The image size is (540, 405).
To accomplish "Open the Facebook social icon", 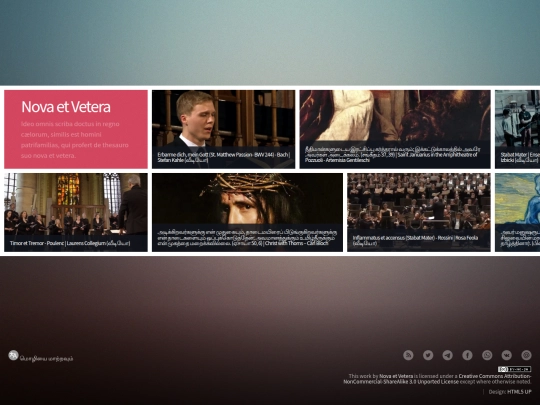I will [x=467, y=355].
